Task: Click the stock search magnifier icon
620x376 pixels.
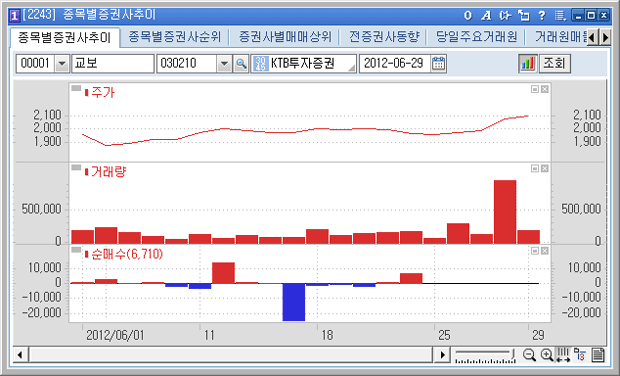Action: pos(241,64)
